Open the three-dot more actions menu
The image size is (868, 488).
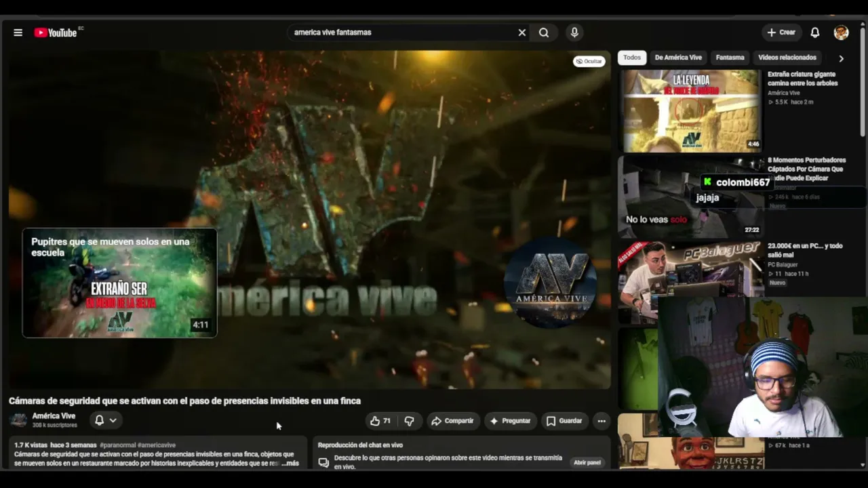[601, 421]
